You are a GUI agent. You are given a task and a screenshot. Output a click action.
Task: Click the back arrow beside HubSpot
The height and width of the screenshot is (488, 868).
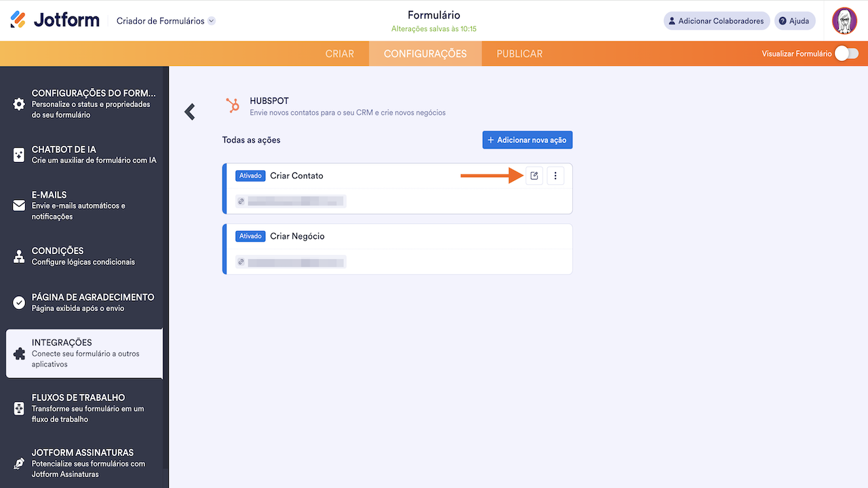pos(190,112)
